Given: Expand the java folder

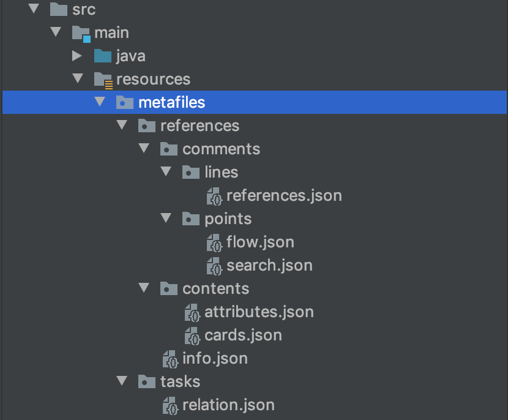Looking at the screenshot, I should (77, 56).
